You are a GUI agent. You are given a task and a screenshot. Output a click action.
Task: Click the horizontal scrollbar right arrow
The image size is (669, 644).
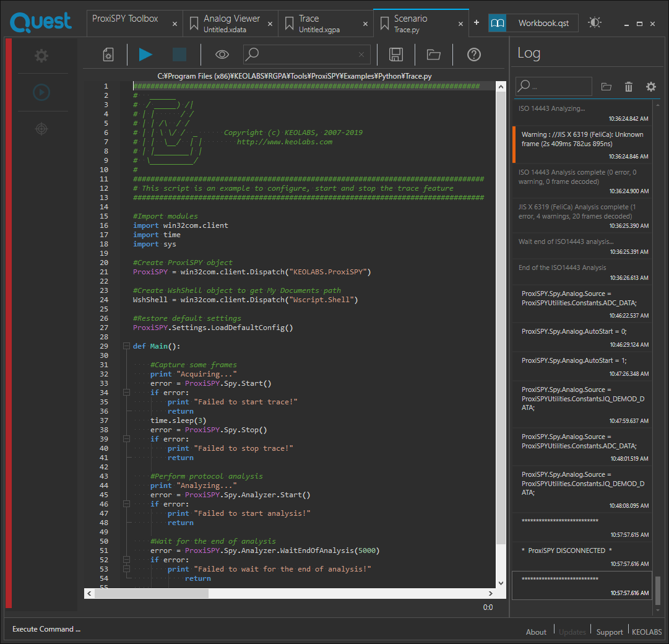(x=490, y=593)
